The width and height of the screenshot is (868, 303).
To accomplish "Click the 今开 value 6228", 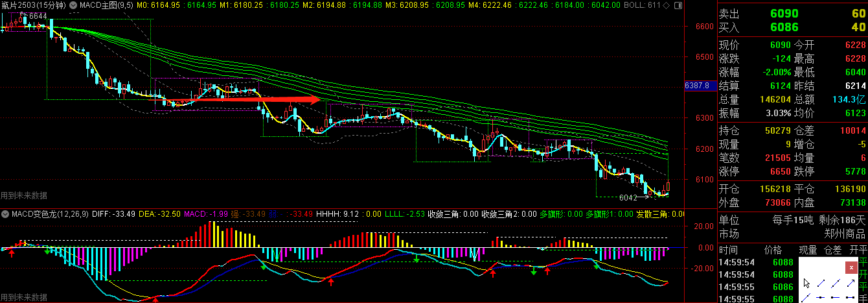I will (x=855, y=45).
